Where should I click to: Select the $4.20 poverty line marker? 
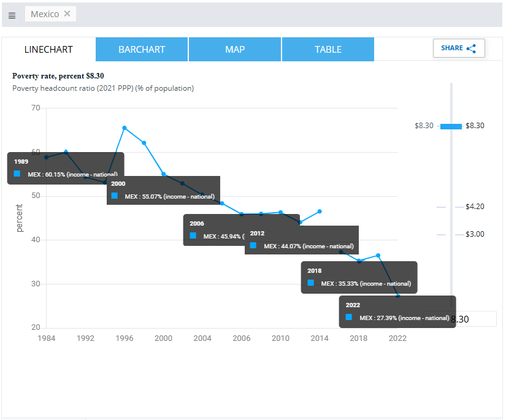pos(451,207)
